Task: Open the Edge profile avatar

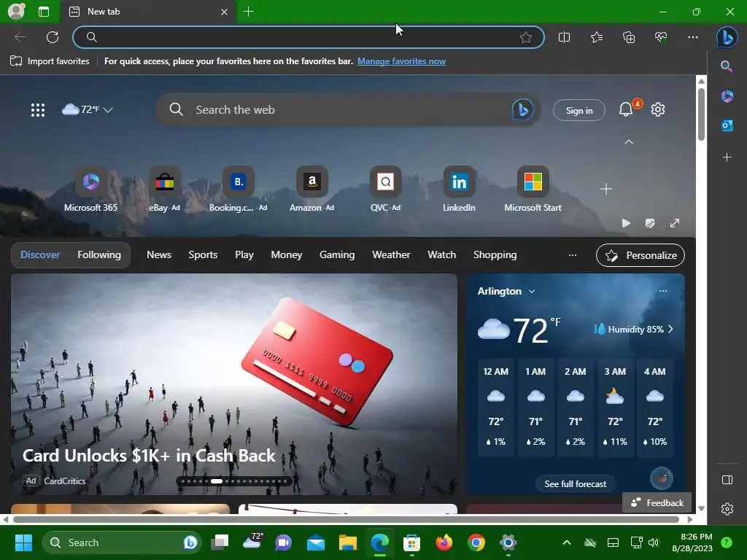Action: 16,11
